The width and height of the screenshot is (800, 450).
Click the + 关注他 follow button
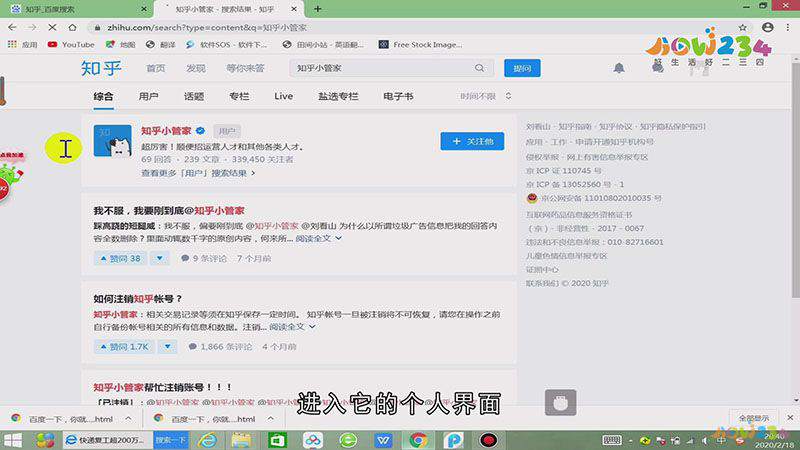[472, 141]
